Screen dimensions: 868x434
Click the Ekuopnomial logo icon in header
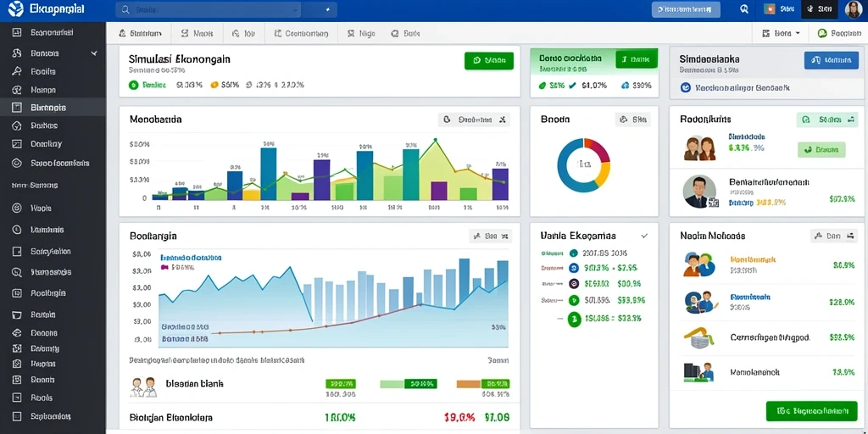pyautogui.click(x=17, y=8)
